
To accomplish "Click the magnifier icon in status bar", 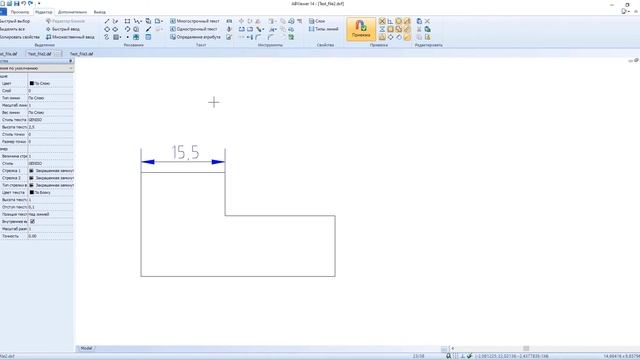I will pyautogui.click(x=448, y=356).
